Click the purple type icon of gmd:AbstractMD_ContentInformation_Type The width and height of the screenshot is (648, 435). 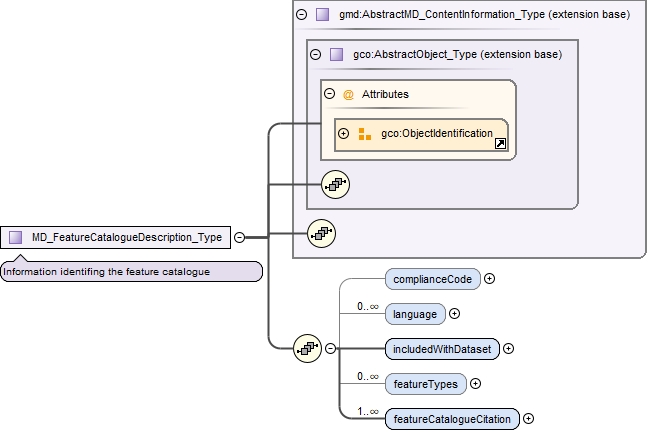pyautogui.click(x=322, y=15)
